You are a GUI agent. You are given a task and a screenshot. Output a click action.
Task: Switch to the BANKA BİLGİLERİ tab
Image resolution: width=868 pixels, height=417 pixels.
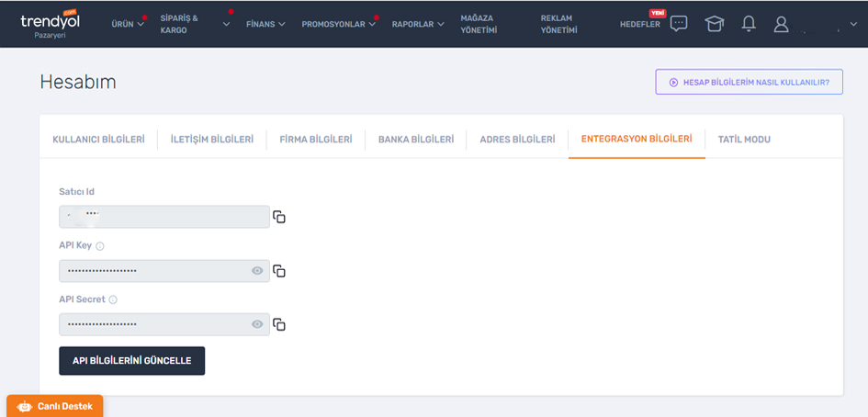click(x=416, y=140)
